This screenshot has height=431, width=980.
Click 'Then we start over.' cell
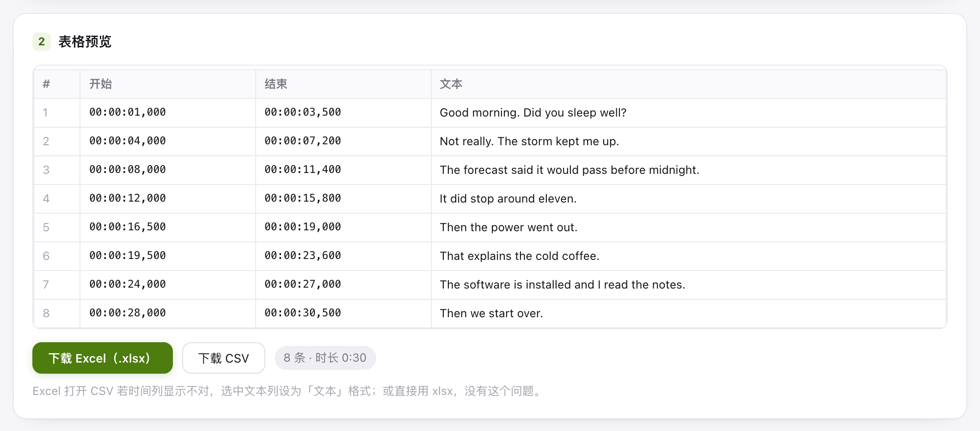689,314
